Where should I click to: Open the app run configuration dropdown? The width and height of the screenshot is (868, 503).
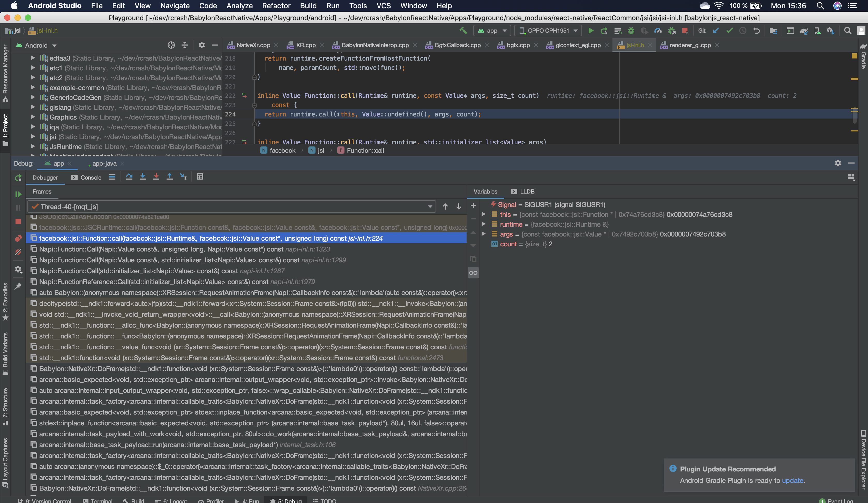tap(492, 31)
